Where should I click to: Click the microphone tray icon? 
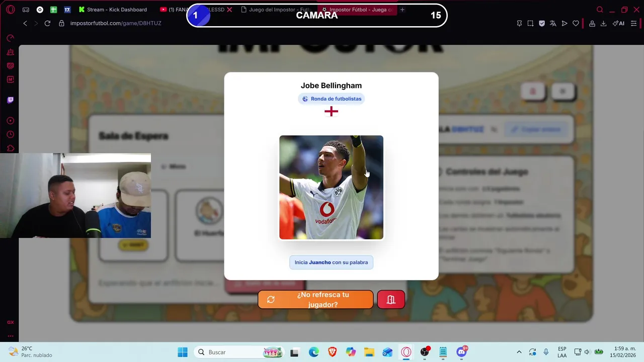(546, 352)
